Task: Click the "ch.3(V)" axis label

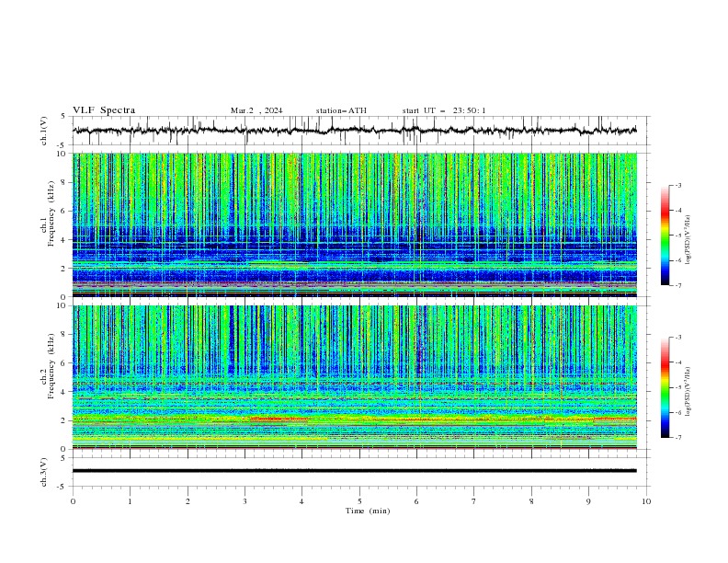Action: (44, 472)
